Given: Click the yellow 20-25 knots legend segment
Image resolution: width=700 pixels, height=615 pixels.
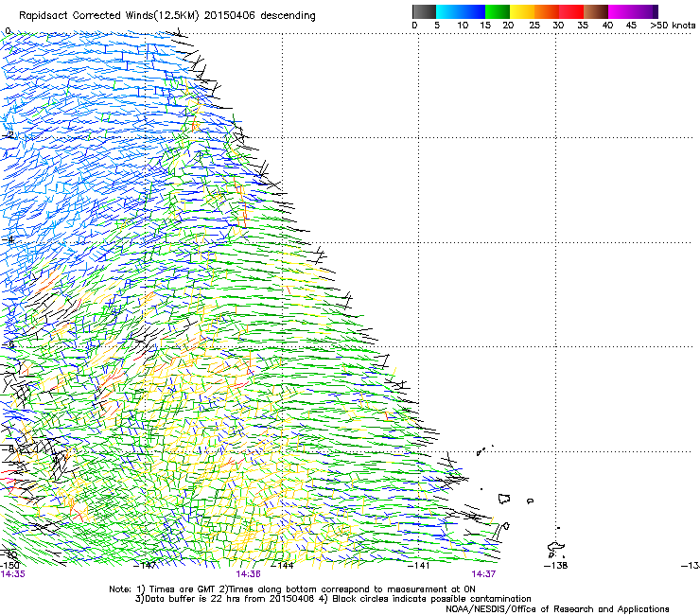Looking at the screenshot, I should click(522, 11).
